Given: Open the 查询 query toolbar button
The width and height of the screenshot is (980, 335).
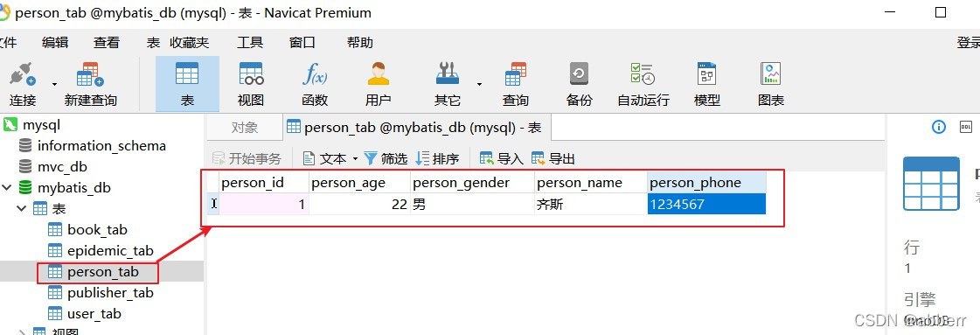Looking at the screenshot, I should click(516, 84).
